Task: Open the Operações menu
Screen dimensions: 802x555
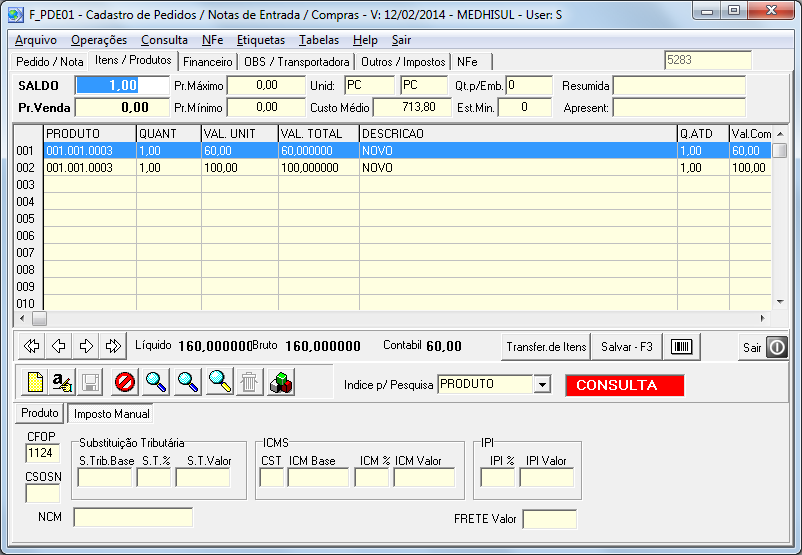Action: (99, 40)
